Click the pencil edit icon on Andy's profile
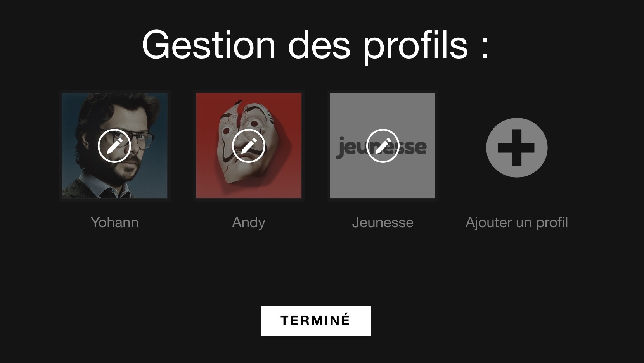Viewport: 644px width, 363px height. [x=249, y=146]
